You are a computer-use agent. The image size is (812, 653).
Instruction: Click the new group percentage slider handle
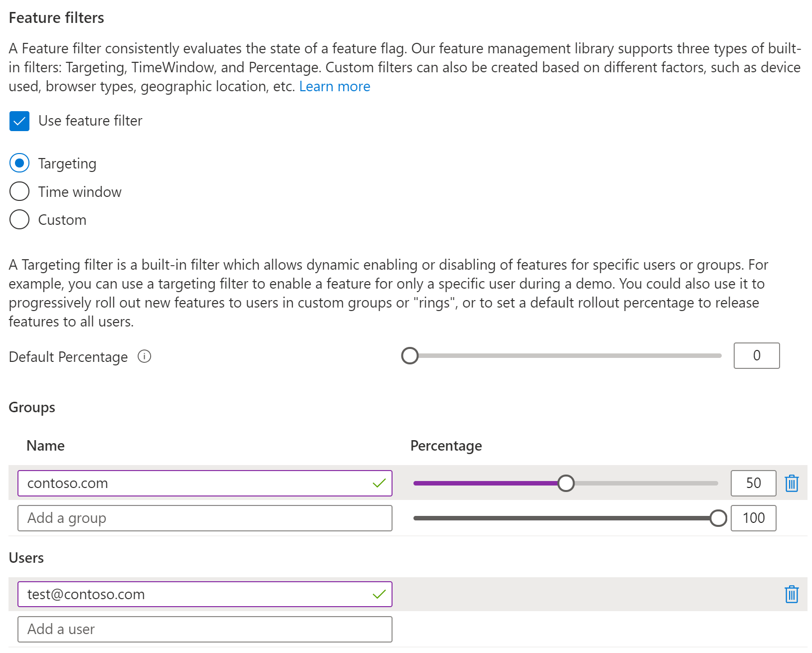point(718,518)
